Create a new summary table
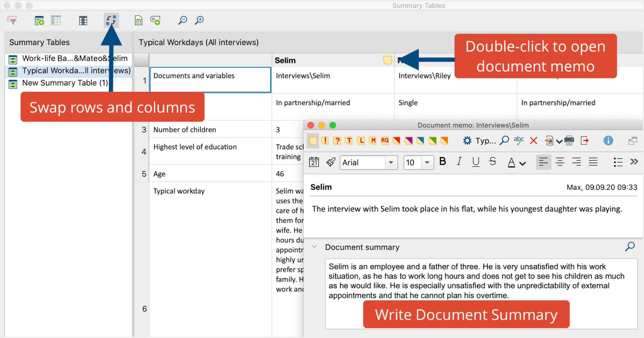 click(x=39, y=21)
